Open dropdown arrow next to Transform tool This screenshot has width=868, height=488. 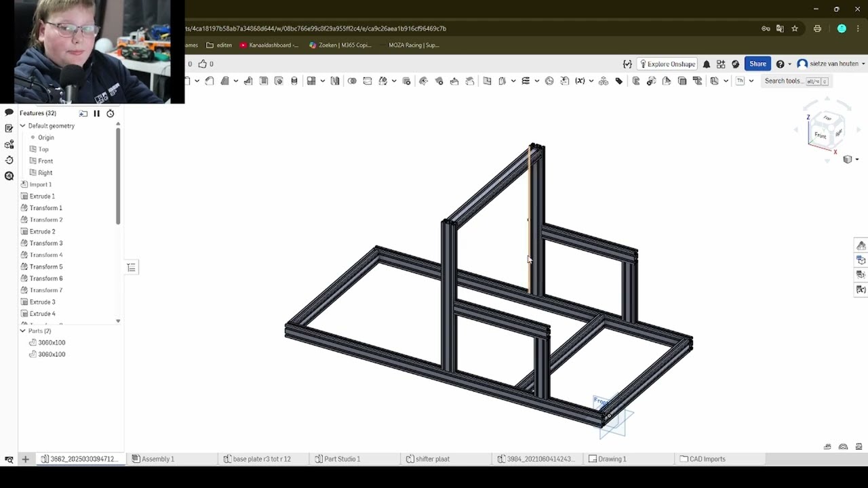(394, 81)
